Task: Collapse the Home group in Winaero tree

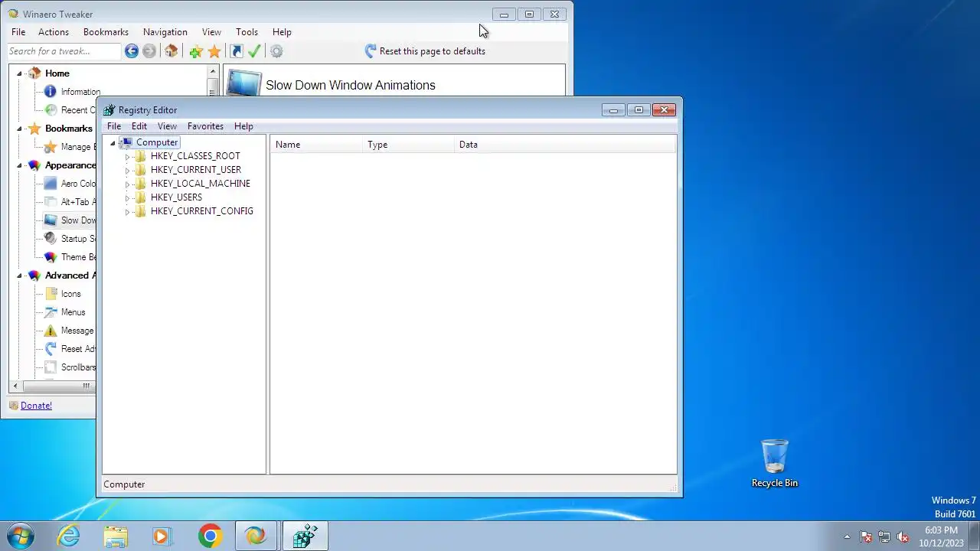Action: pos(19,73)
